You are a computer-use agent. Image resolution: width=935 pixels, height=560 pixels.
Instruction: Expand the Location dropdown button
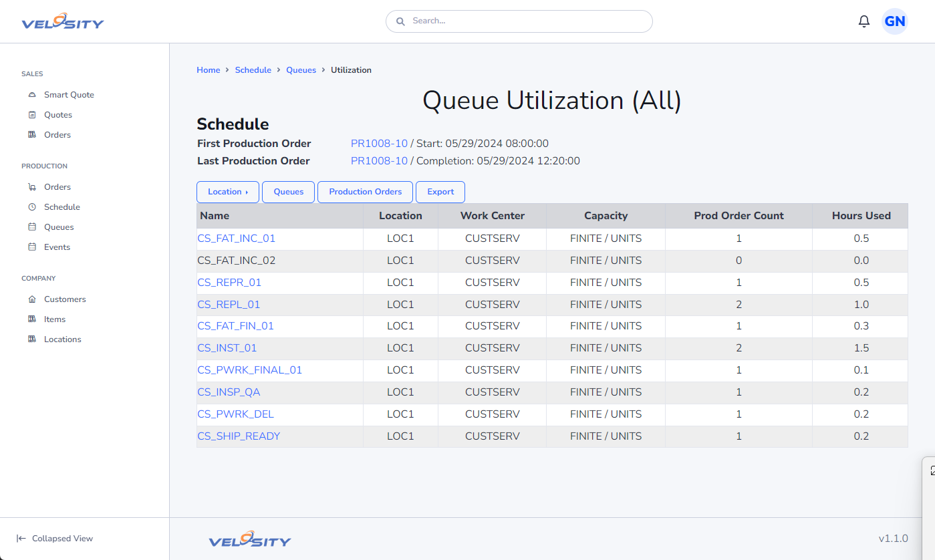tap(227, 192)
